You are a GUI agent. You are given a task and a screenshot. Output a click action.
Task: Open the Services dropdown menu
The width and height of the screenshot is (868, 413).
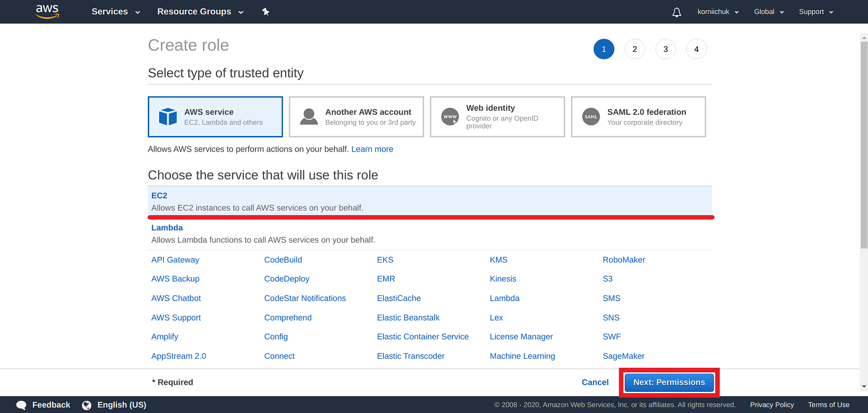[x=116, y=12]
